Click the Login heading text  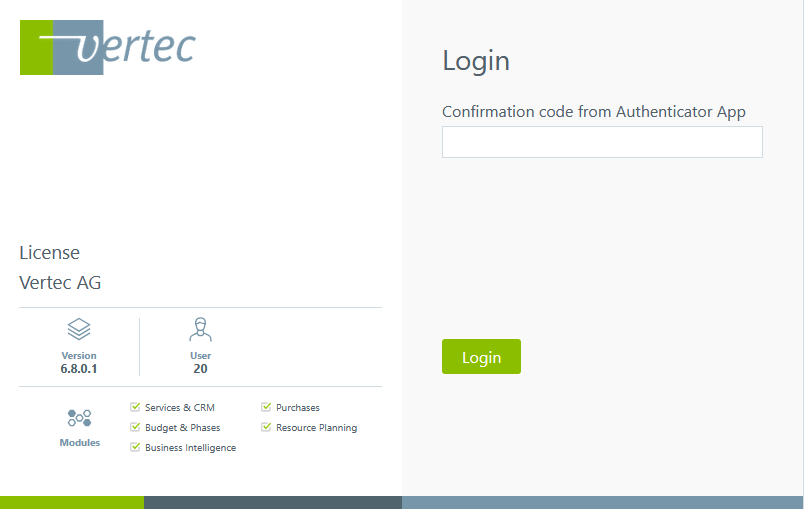coord(476,61)
